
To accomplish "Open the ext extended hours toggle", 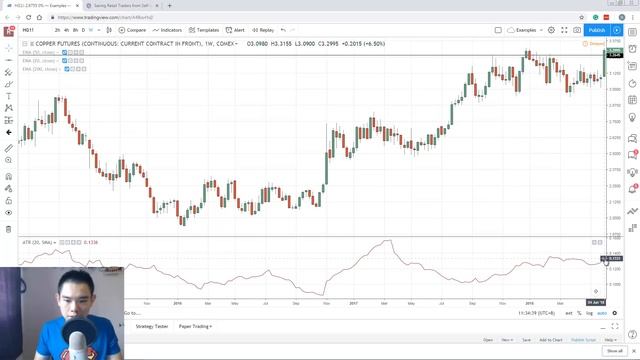I will pyautogui.click(x=569, y=313).
